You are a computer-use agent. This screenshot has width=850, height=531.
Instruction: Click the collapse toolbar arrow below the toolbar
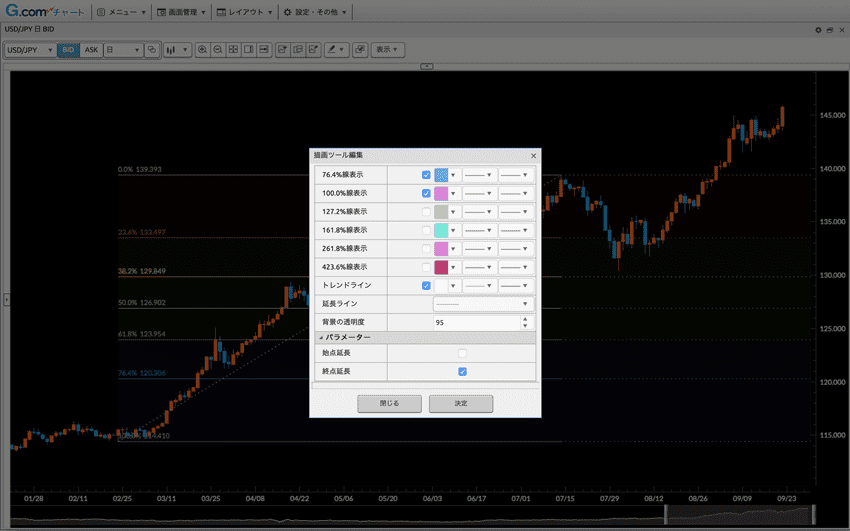pos(427,66)
